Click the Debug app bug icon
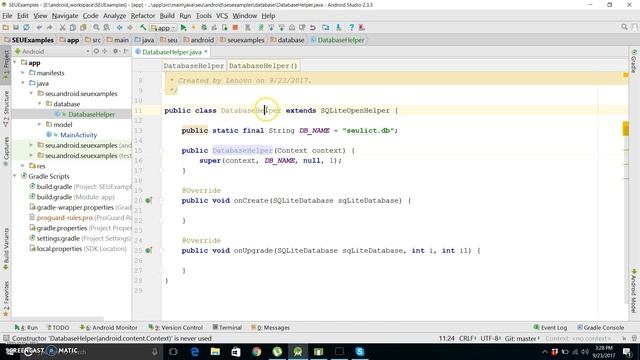Viewport: 640px width, 360px height. tap(204, 28)
